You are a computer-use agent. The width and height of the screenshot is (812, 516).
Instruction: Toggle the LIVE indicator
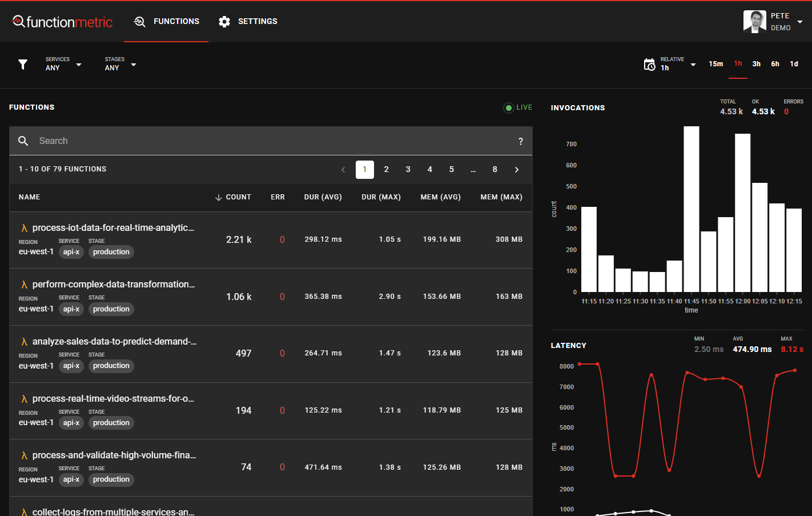click(x=518, y=107)
